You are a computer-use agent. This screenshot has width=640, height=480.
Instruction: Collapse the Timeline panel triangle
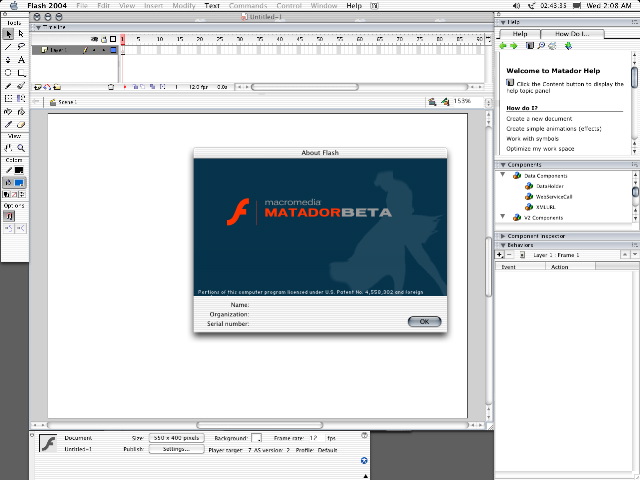[x=38, y=27]
